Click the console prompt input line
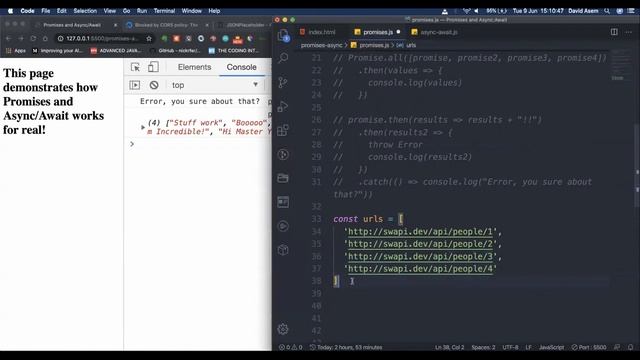Viewport: 640px width, 360px height. pos(200,144)
